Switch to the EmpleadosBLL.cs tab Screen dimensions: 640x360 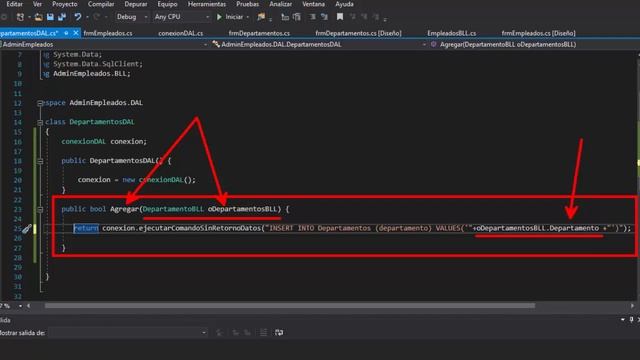point(451,33)
